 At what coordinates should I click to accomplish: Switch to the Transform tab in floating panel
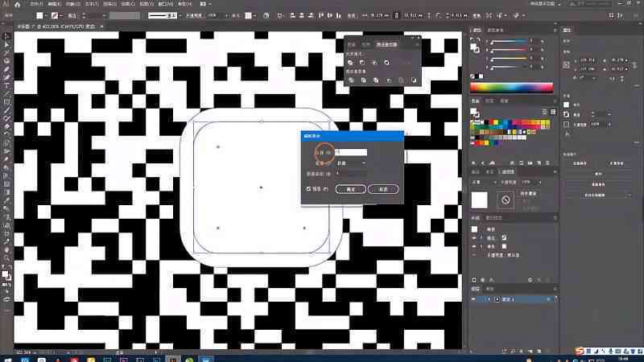point(352,45)
